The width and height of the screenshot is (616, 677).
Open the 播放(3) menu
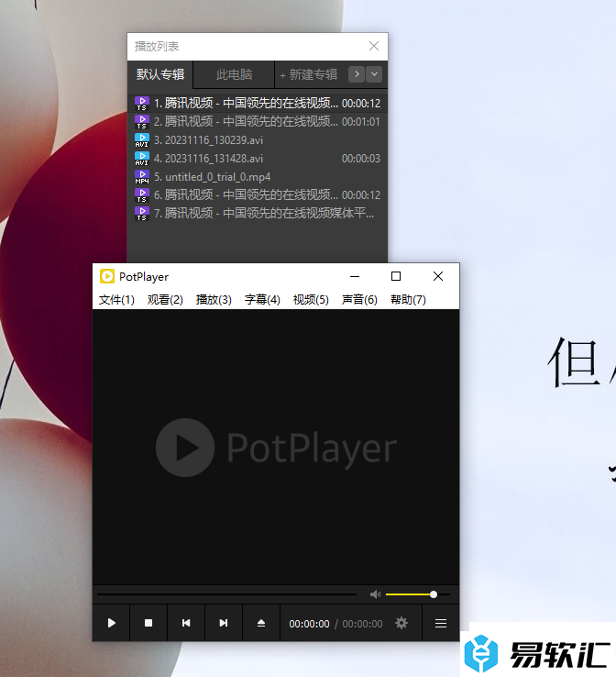(214, 299)
